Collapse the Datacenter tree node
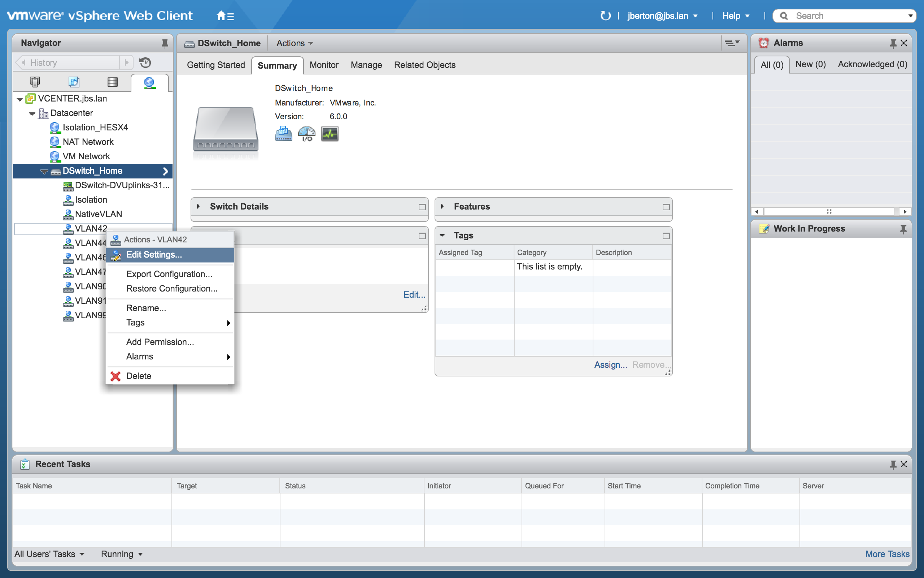The height and width of the screenshot is (578, 924). point(32,113)
